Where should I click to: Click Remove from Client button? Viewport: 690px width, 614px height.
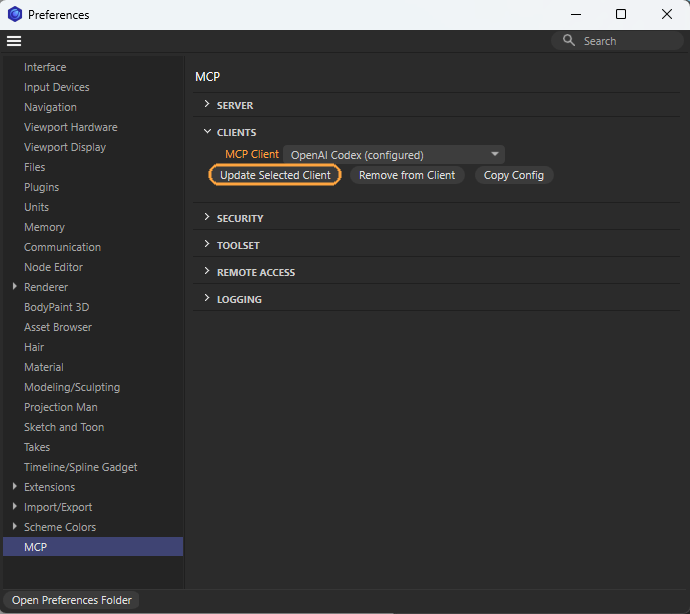click(x=407, y=175)
